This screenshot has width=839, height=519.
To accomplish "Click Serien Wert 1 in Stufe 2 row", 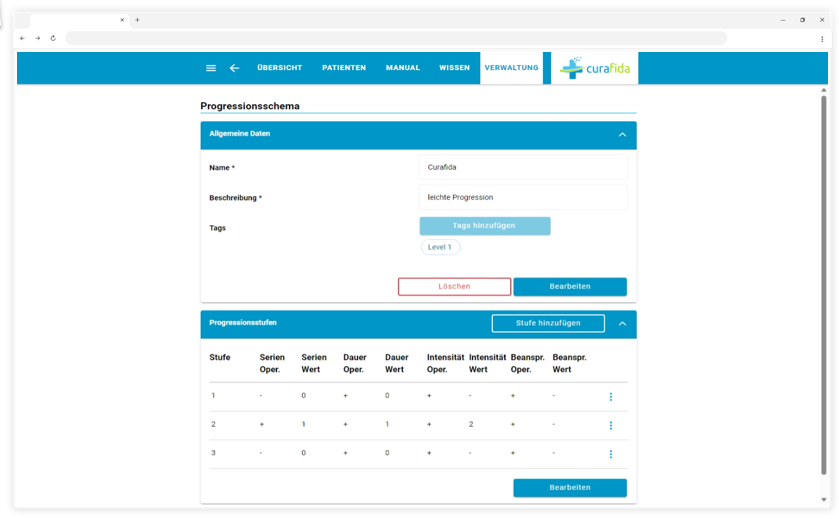I will pyautogui.click(x=303, y=424).
